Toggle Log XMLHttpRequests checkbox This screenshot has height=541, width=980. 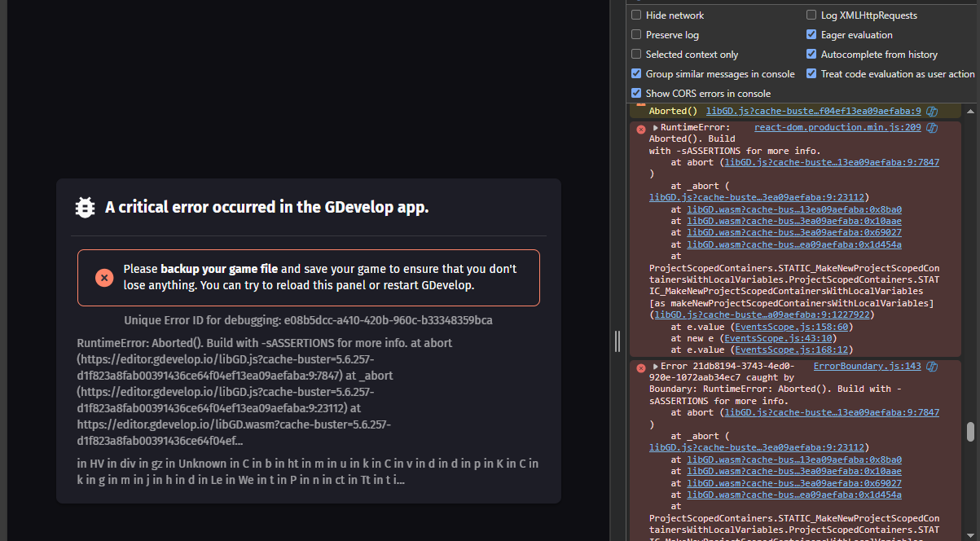point(811,15)
